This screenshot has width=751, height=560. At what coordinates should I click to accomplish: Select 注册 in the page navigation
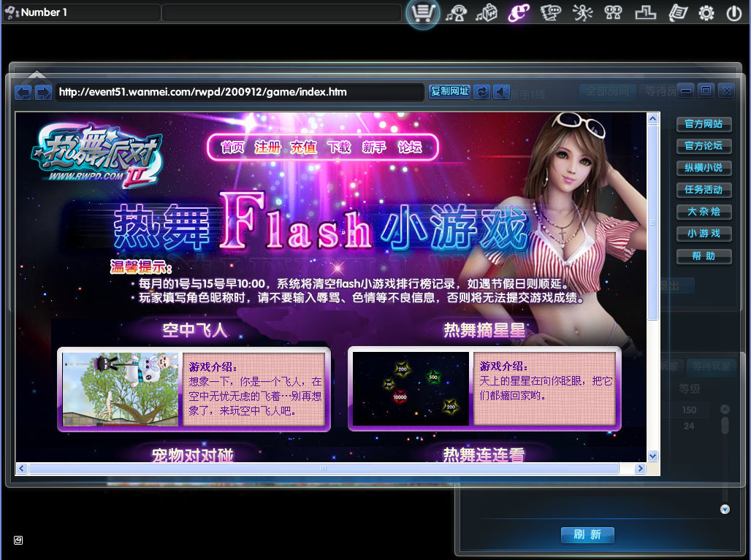[267, 147]
